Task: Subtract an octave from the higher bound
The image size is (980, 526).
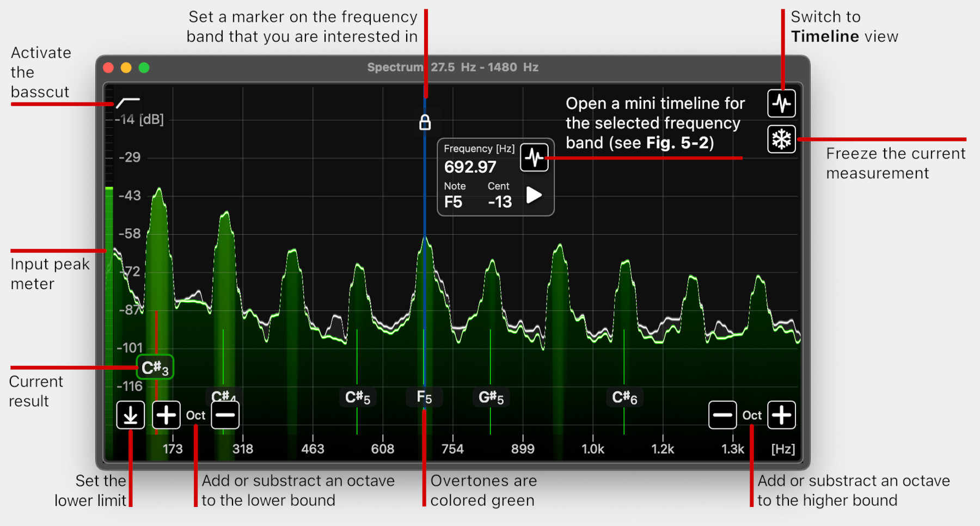Action: [722, 415]
